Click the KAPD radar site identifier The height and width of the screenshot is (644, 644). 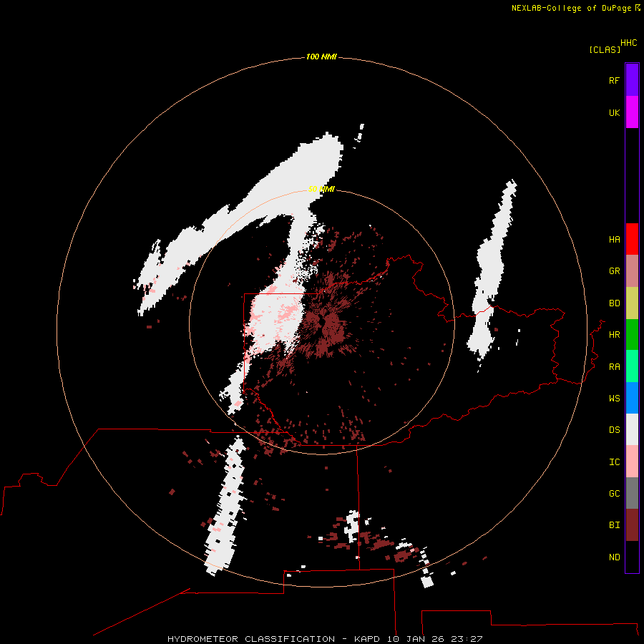[368, 639]
